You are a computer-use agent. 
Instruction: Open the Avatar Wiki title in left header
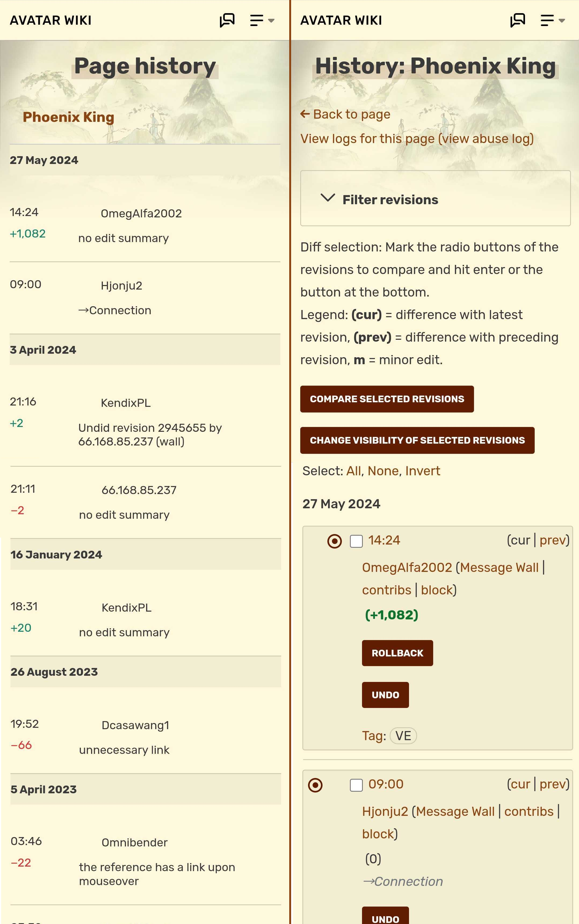pyautogui.click(x=50, y=20)
